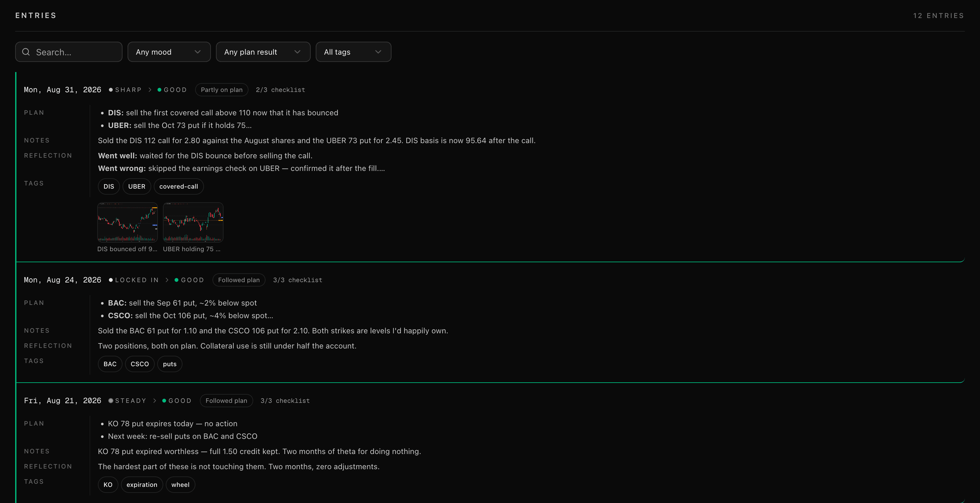This screenshot has width=980, height=503.
Task: Select the BAC tag chip
Action: tap(110, 364)
